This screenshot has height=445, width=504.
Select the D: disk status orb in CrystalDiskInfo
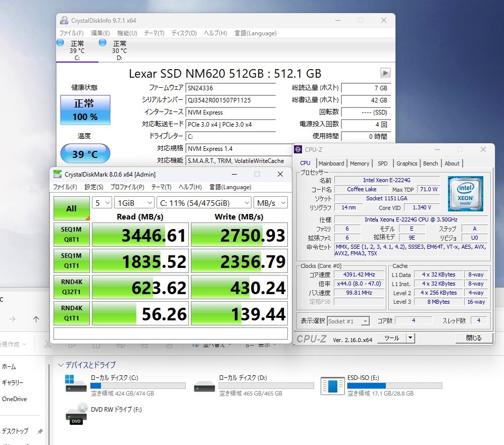[x=103, y=43]
